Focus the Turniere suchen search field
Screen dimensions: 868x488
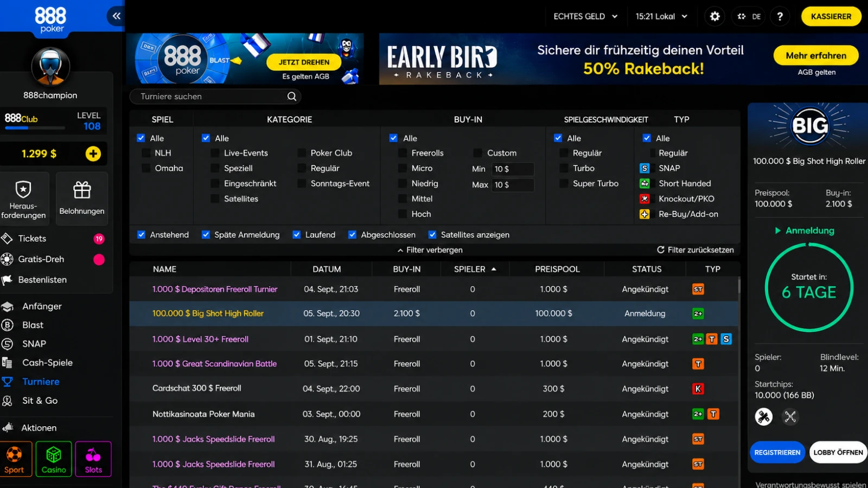tap(215, 97)
